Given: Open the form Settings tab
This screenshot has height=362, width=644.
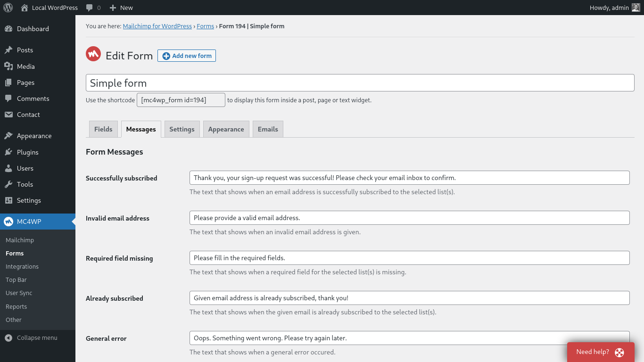Looking at the screenshot, I should (182, 129).
